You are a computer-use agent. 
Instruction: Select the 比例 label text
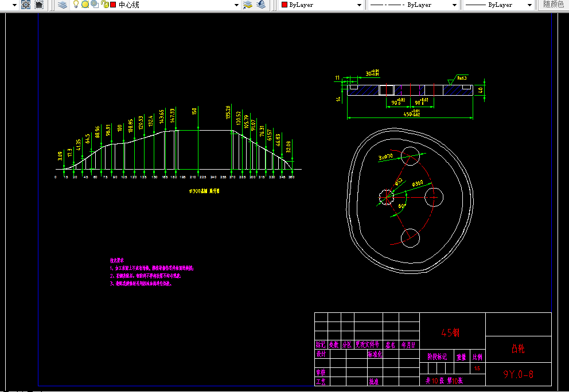pos(478,357)
